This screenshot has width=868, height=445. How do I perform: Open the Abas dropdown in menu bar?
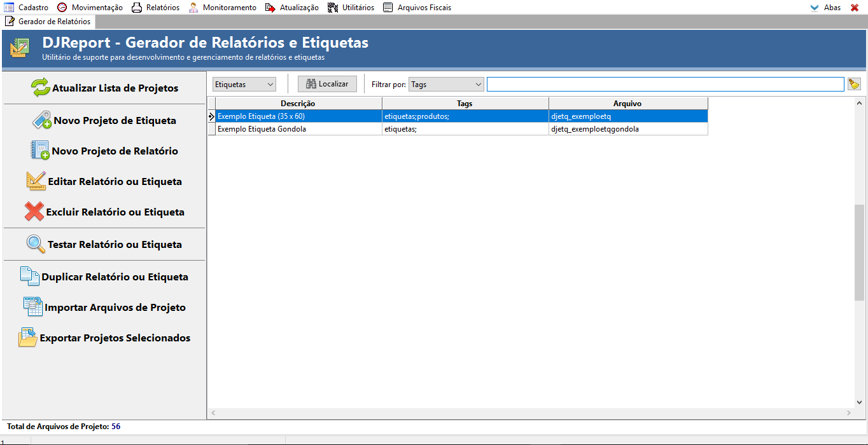(825, 8)
